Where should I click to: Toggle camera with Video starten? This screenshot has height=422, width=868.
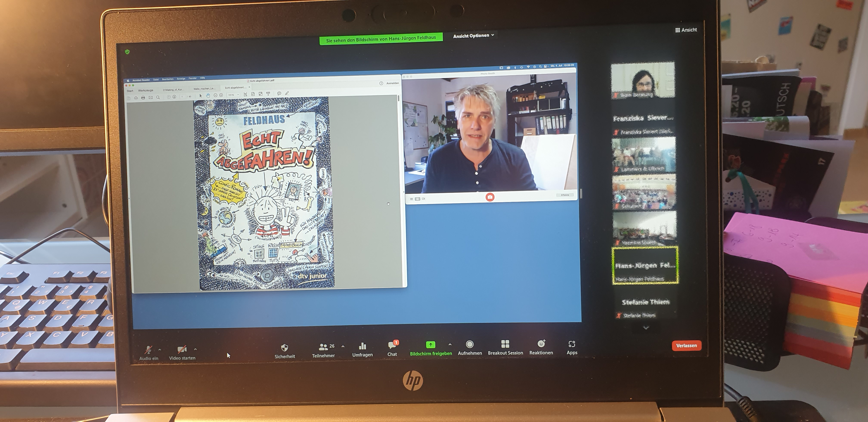182,349
